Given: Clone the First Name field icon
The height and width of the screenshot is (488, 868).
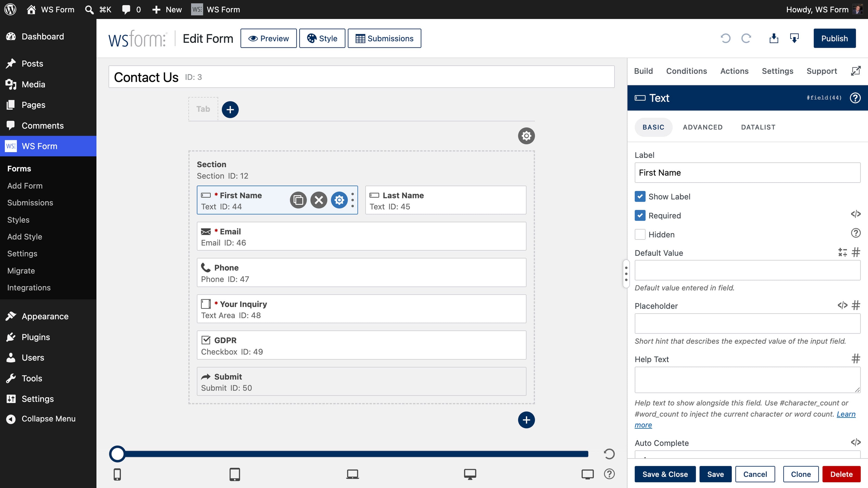Looking at the screenshot, I should [x=298, y=200].
